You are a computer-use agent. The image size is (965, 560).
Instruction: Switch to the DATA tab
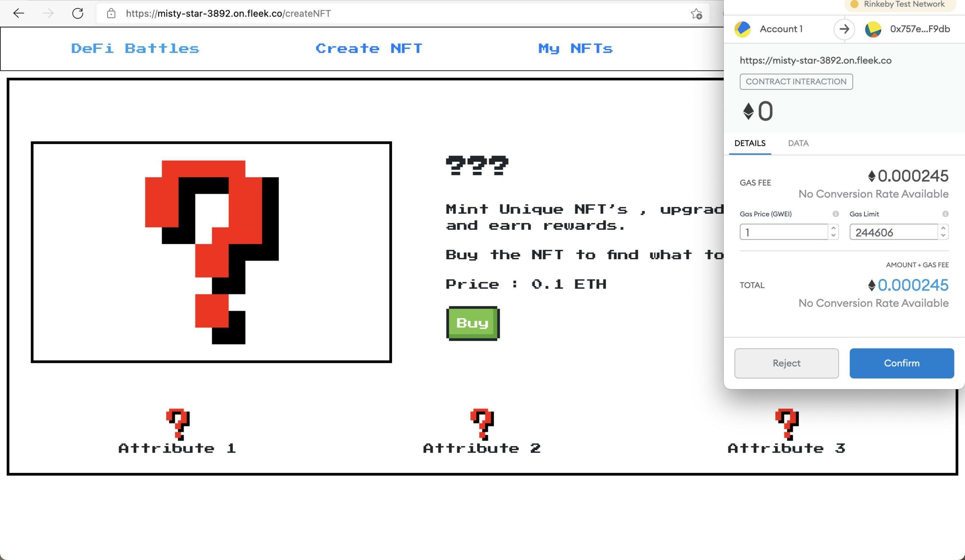click(x=798, y=143)
